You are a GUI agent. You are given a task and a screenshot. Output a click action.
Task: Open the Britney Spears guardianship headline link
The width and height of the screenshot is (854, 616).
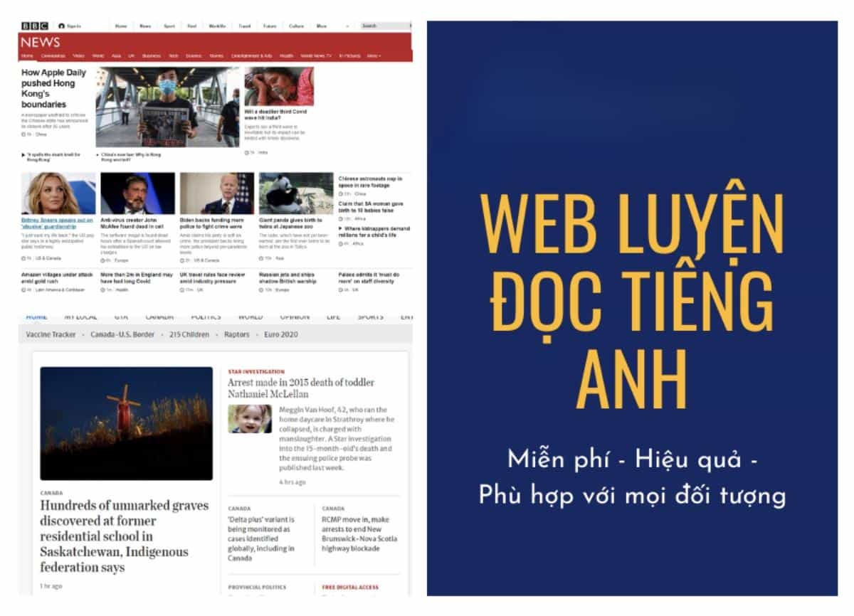point(58,223)
